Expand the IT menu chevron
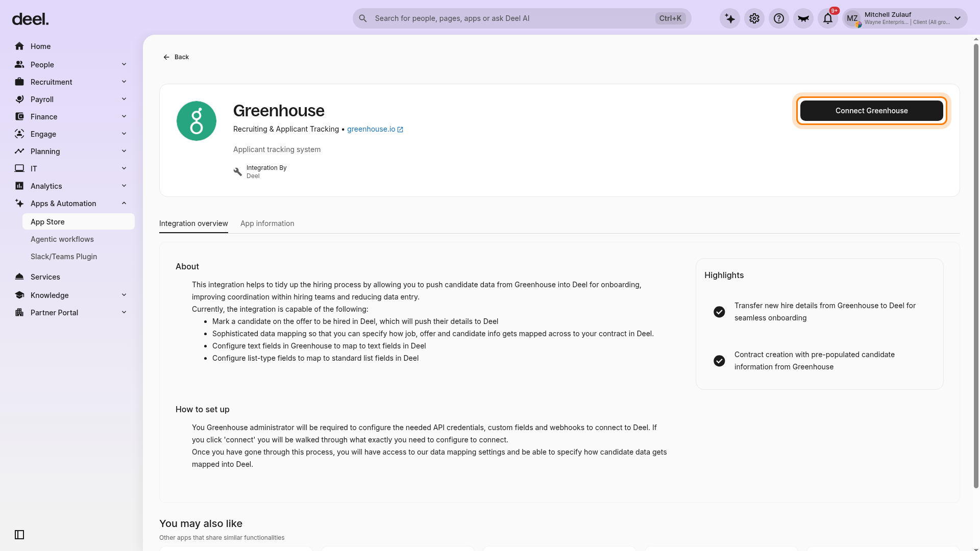The width and height of the screenshot is (980, 551). [x=124, y=168]
